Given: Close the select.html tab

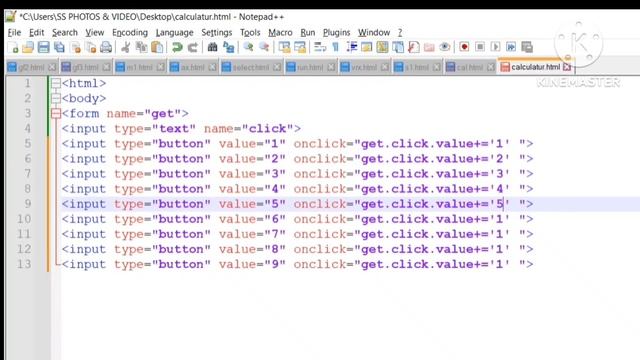Looking at the screenshot, I should click(277, 67).
